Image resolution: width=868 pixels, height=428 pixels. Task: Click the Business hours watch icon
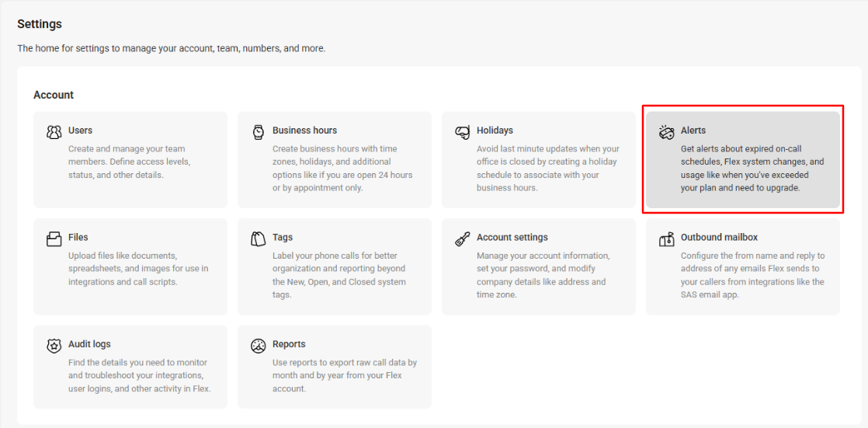pos(258,132)
